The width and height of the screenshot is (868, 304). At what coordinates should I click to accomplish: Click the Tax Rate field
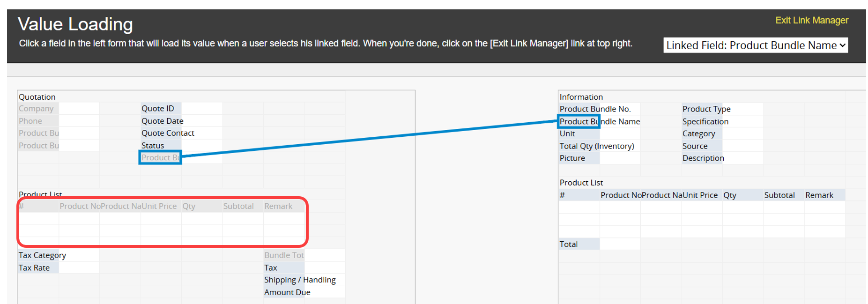click(x=35, y=268)
